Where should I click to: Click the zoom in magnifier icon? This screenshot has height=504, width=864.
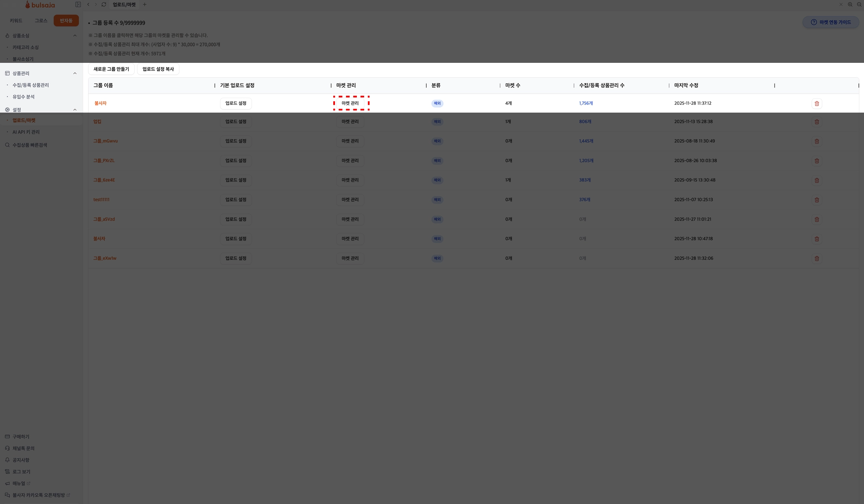tap(850, 5)
